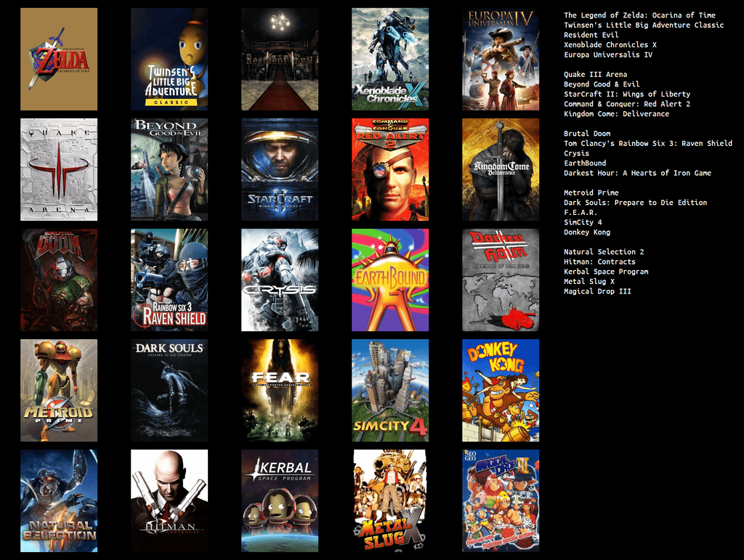Screen dimensions: 744x560
Task: Click the 'Brutal Doom' list entry
Action: tap(587, 134)
